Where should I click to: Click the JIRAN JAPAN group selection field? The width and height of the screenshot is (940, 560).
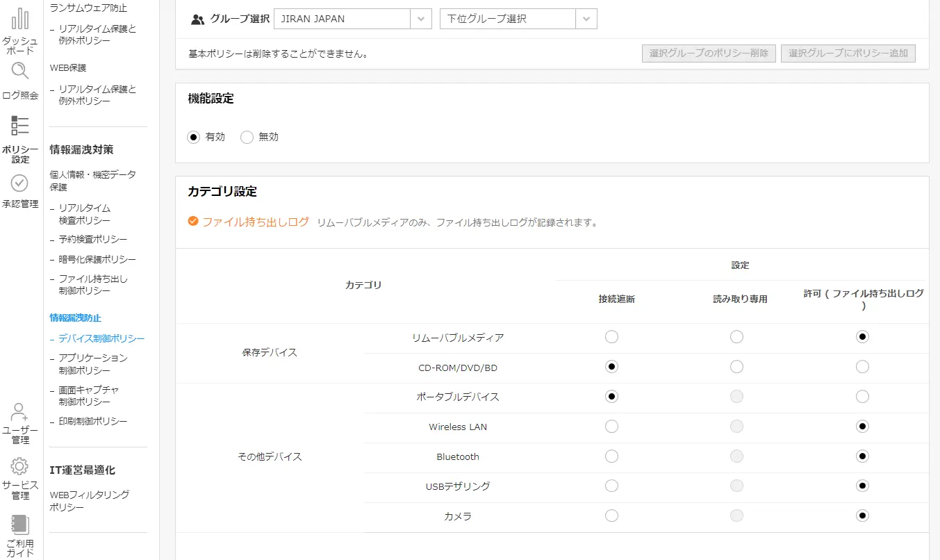(x=342, y=19)
